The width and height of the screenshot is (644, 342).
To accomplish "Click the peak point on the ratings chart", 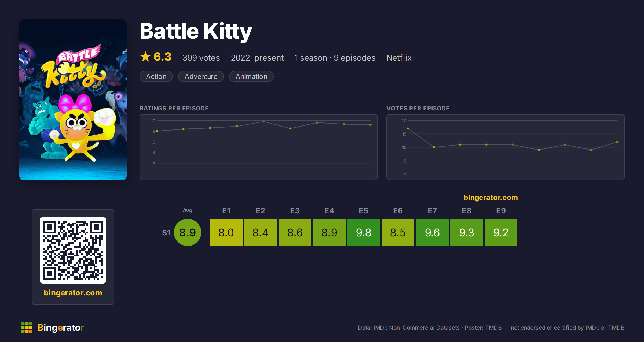I will coord(264,121).
